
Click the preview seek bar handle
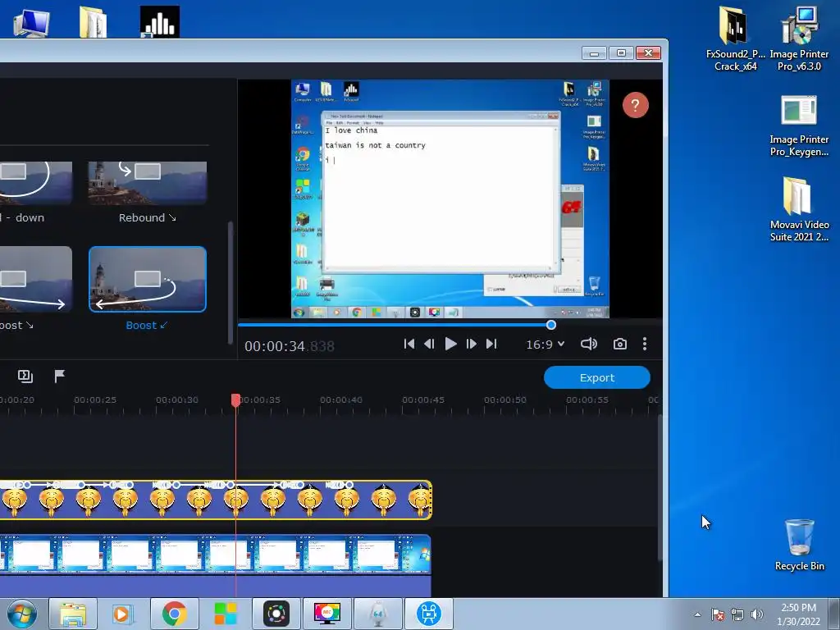[550, 325]
